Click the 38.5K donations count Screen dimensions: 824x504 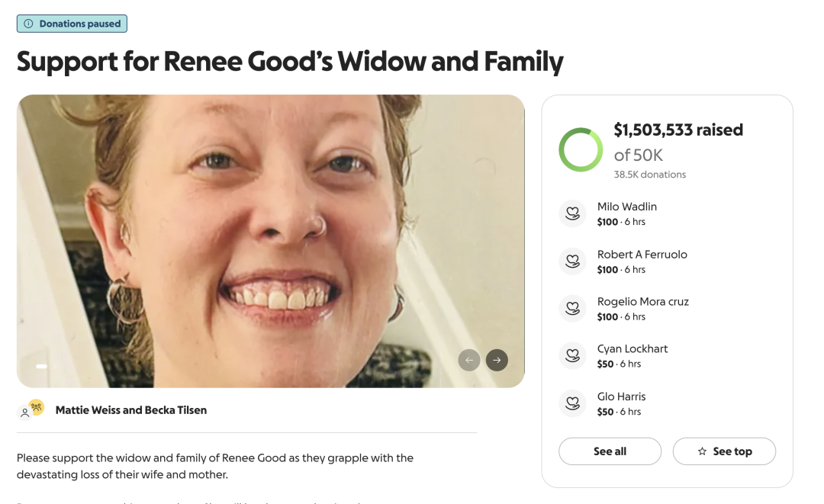coord(649,175)
